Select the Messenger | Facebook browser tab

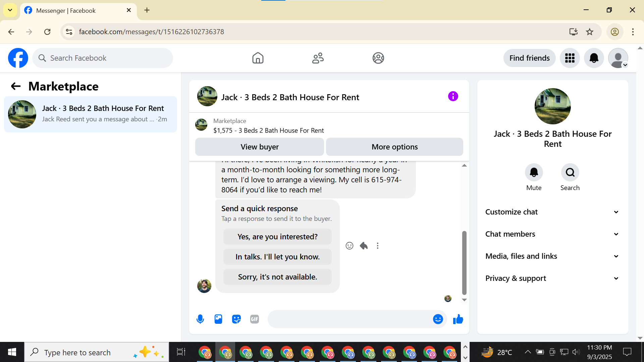[78, 10]
